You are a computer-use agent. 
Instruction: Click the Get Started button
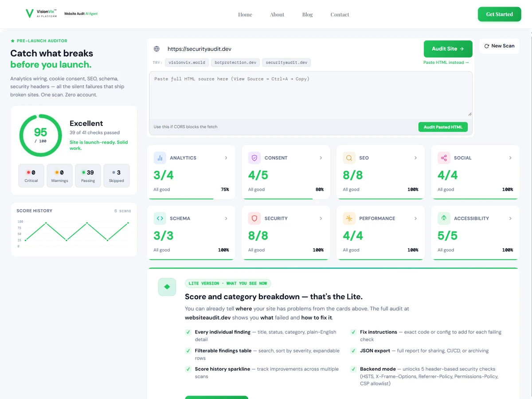tap(500, 14)
